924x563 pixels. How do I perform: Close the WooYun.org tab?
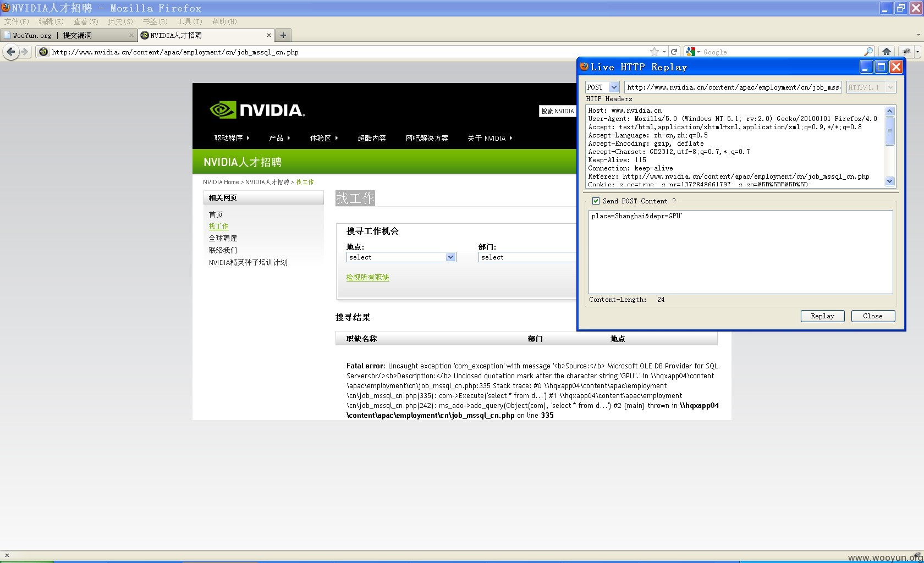[x=131, y=35]
